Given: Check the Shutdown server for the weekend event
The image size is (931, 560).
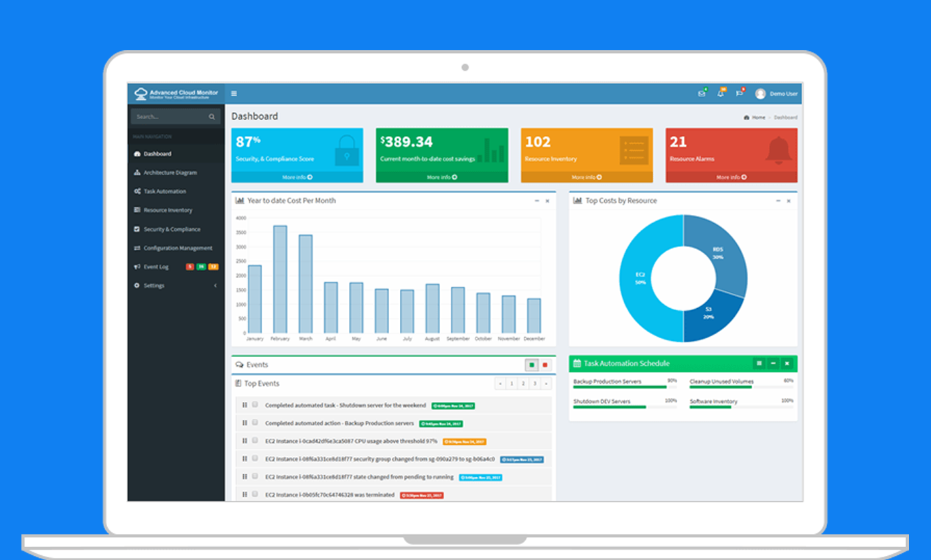Looking at the screenshot, I should coord(255,405).
